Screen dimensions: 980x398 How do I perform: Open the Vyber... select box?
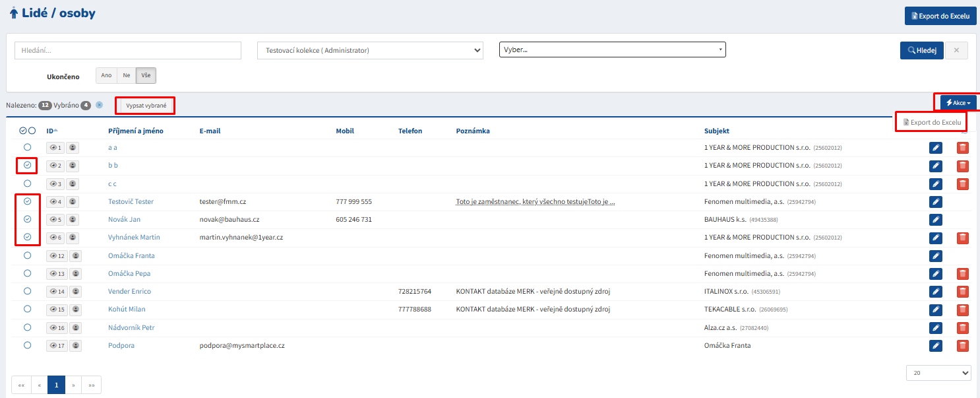613,50
